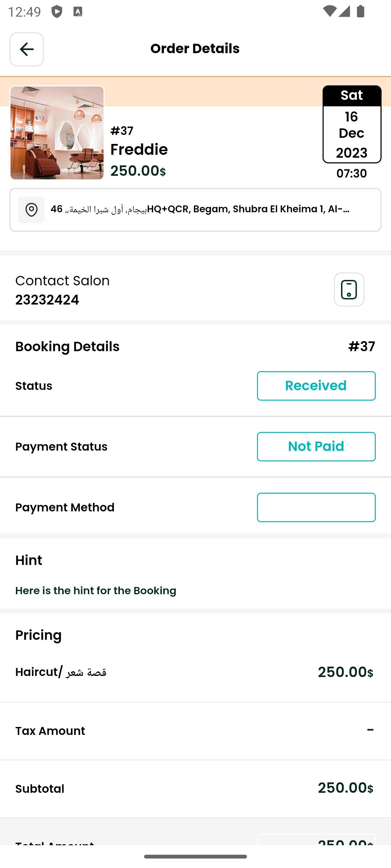Tap the salon phone number 23232424
The height and width of the screenshot is (868, 391).
47,300
